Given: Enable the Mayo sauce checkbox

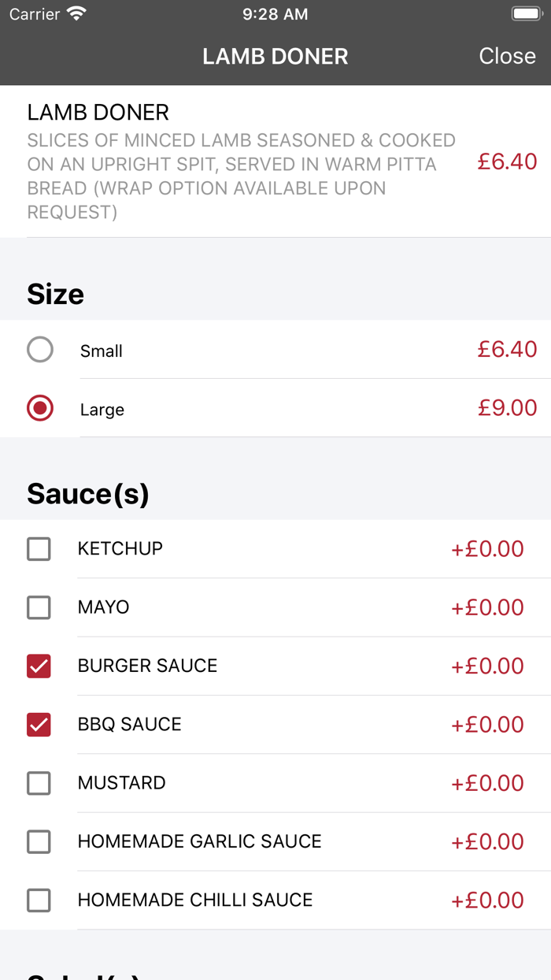Looking at the screenshot, I should [39, 607].
